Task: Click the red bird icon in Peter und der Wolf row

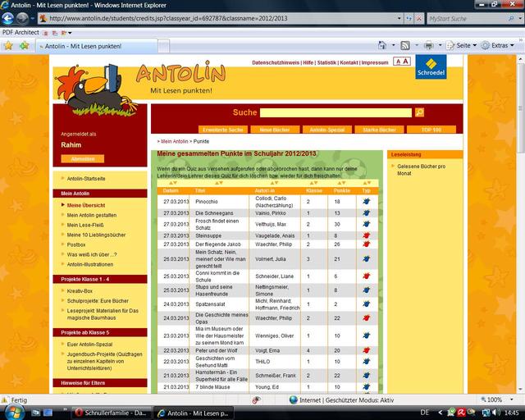Action: (367, 350)
